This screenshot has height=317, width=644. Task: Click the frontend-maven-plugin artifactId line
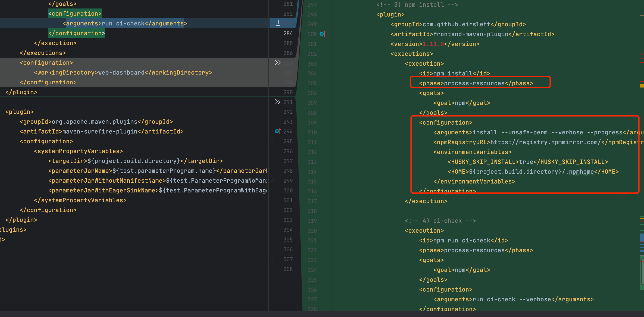point(472,34)
